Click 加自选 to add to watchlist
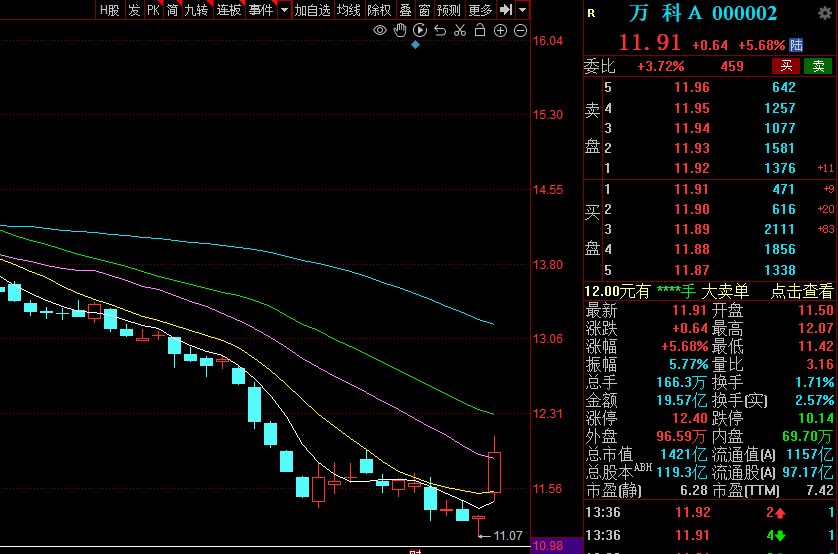Image resolution: width=838 pixels, height=554 pixels. coord(313,10)
